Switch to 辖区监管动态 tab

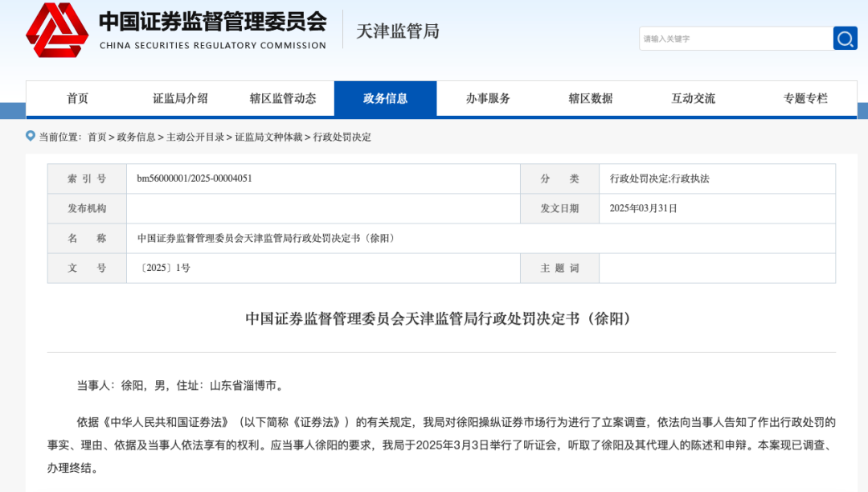[x=283, y=98]
